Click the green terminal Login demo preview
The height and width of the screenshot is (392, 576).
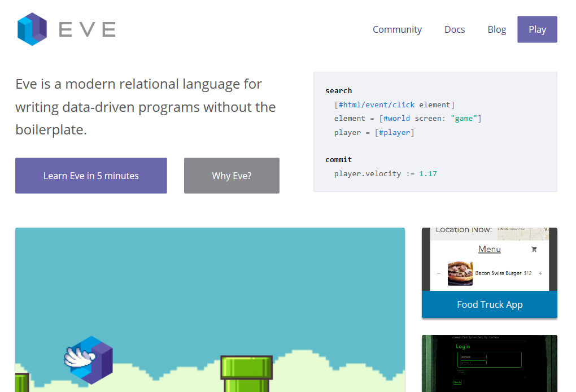489,364
